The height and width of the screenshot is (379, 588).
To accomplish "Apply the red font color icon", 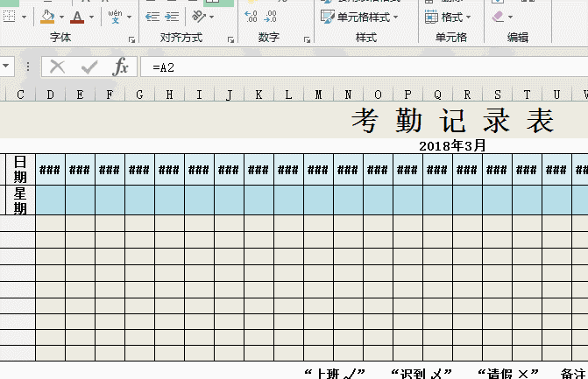I will click(x=77, y=17).
